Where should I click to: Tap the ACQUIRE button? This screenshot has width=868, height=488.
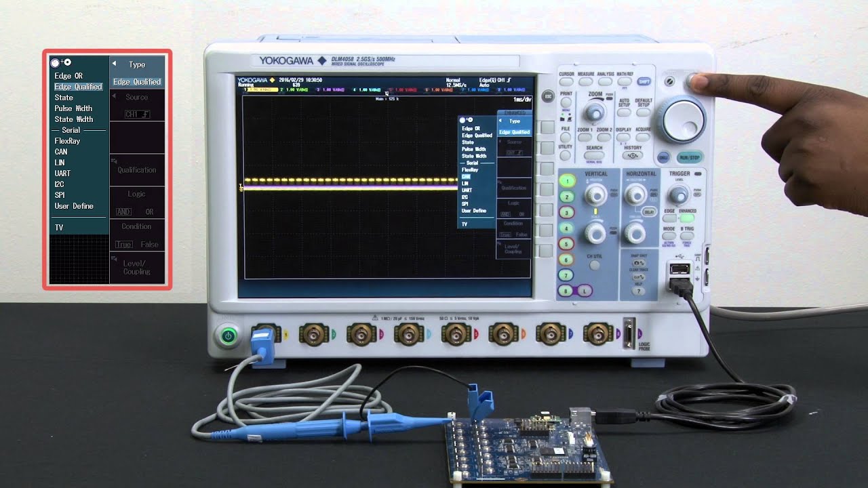643,137
